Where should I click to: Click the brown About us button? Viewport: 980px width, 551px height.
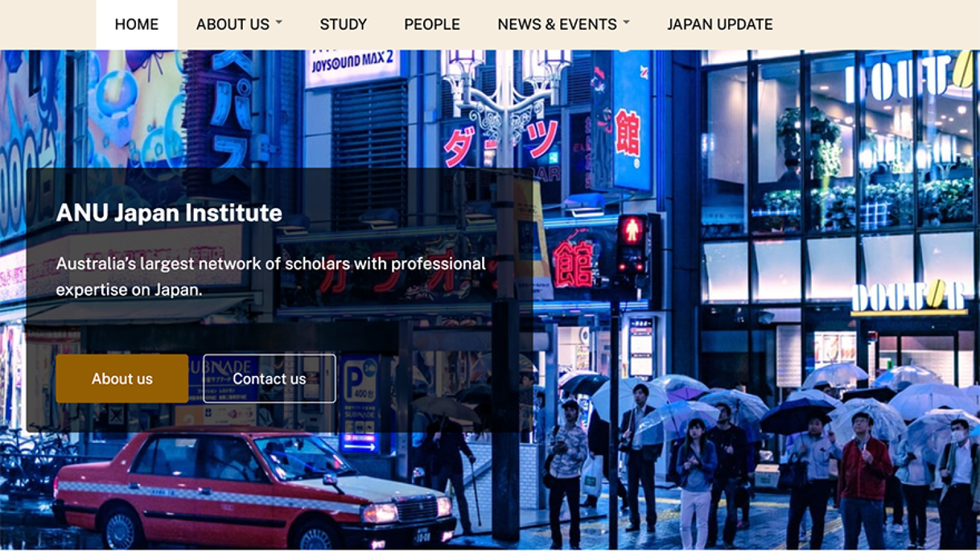coord(122,378)
